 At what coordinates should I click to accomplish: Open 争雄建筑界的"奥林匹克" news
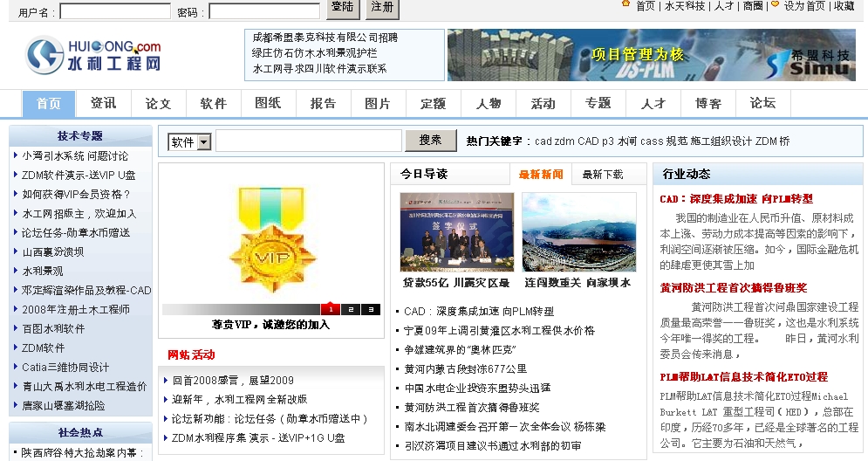(460, 350)
